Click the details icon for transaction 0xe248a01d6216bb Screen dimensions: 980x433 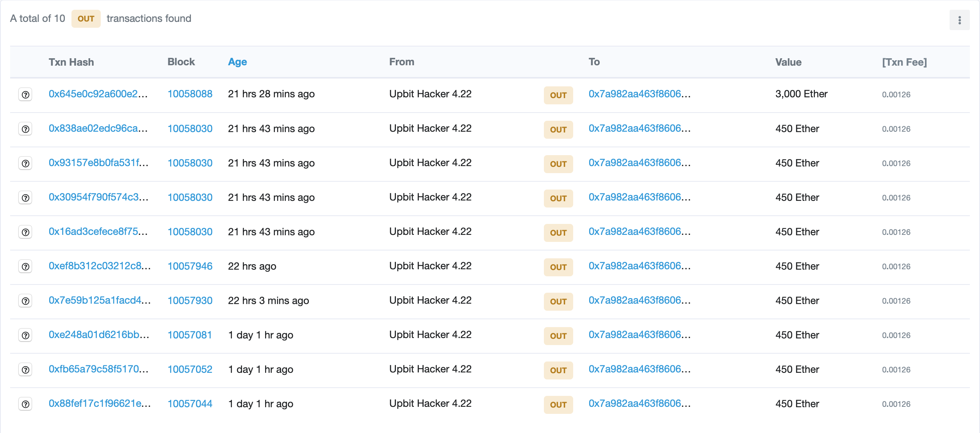pyautogui.click(x=25, y=335)
